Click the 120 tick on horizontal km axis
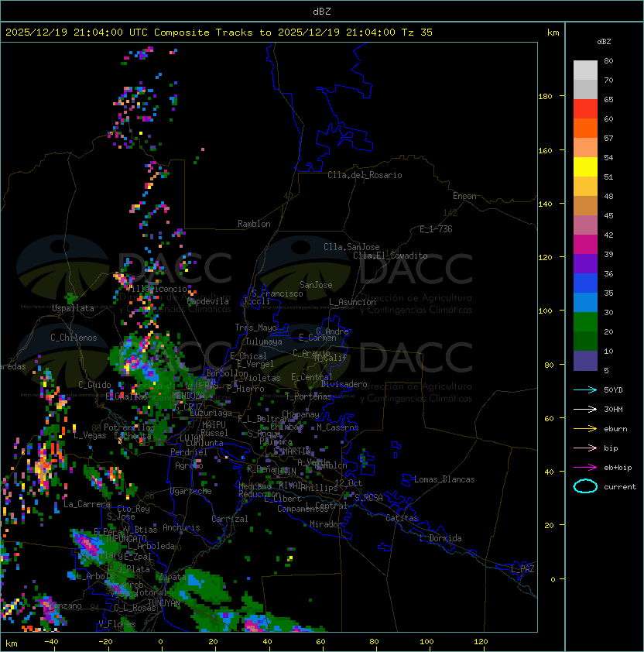Image resolution: width=644 pixels, height=652 pixels. 481,642
